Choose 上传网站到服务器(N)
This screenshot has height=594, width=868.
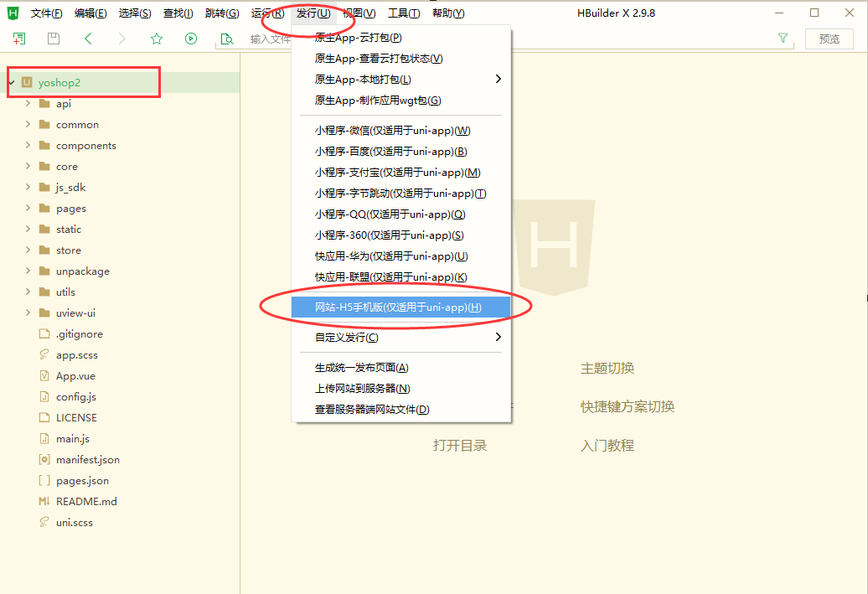coord(400,389)
